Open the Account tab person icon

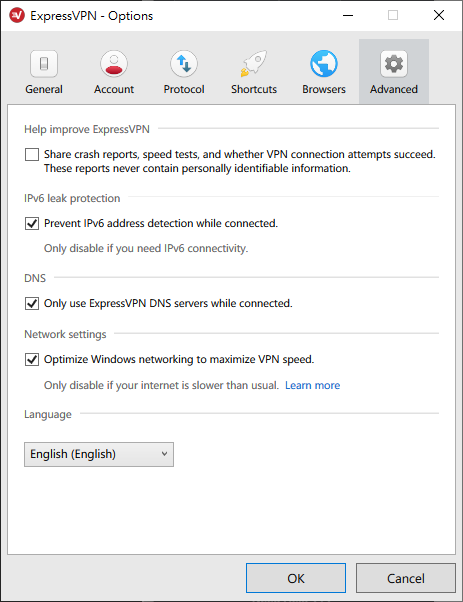point(114,64)
